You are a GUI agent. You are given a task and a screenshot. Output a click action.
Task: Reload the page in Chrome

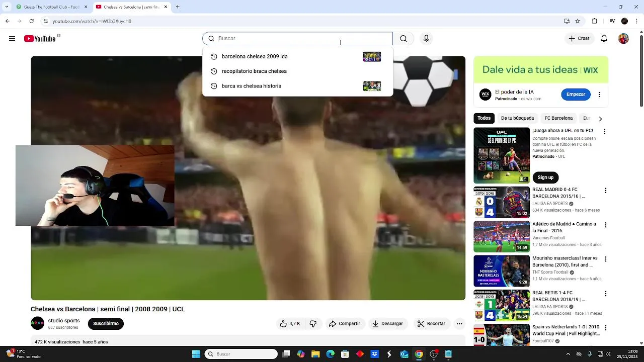31,21
